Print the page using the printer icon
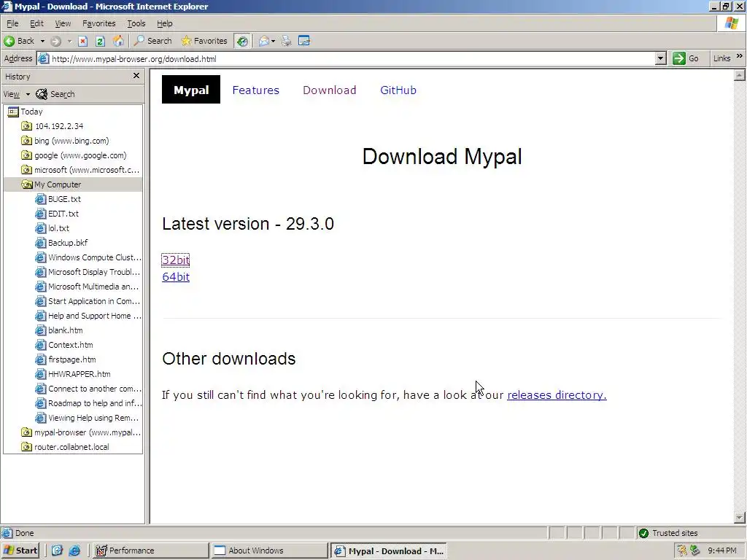 pos(286,41)
